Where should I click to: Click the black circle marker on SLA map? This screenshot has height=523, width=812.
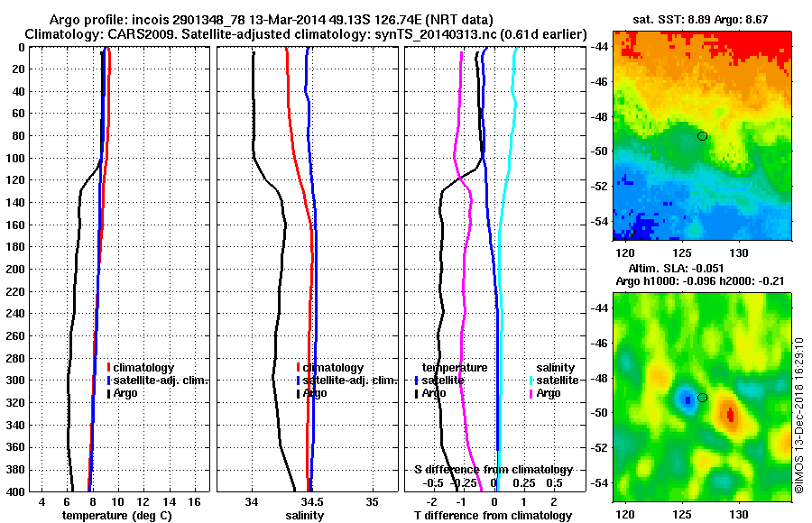702,398
